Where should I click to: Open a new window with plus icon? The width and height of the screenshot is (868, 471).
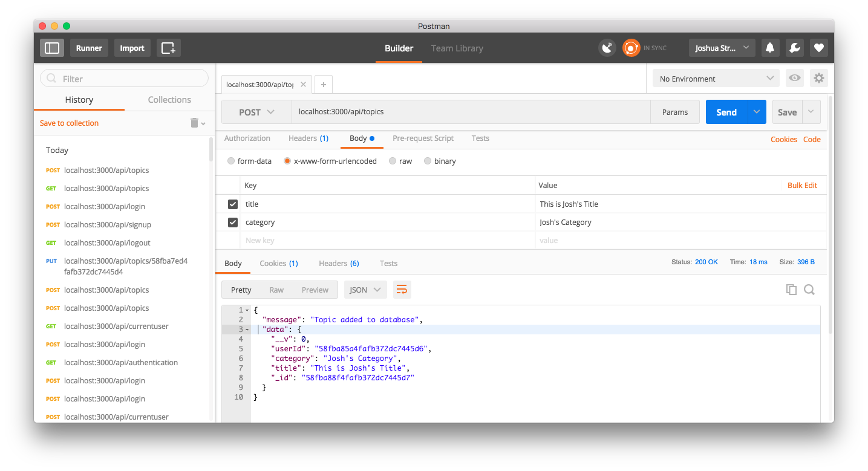click(169, 48)
